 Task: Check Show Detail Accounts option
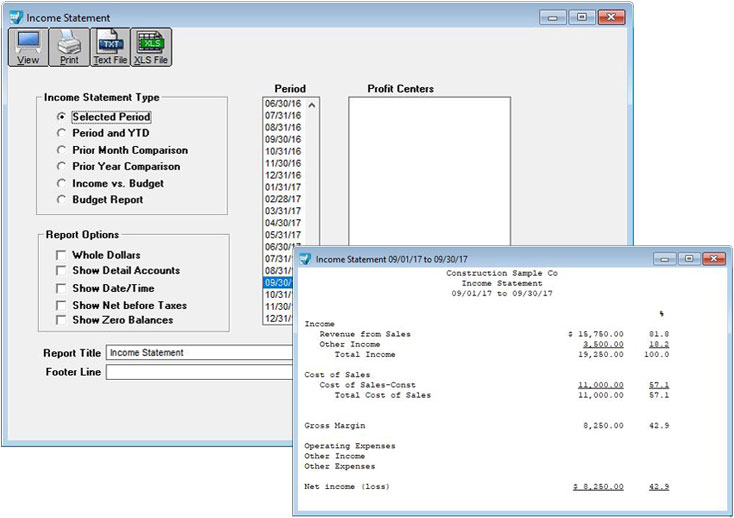[62, 271]
